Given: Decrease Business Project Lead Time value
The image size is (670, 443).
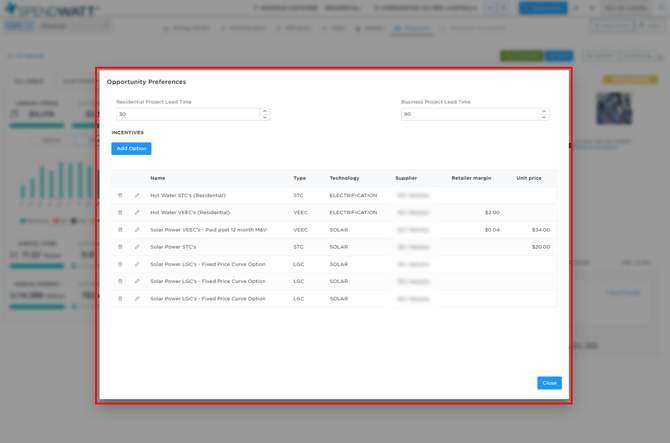Looking at the screenshot, I should tap(544, 117).
